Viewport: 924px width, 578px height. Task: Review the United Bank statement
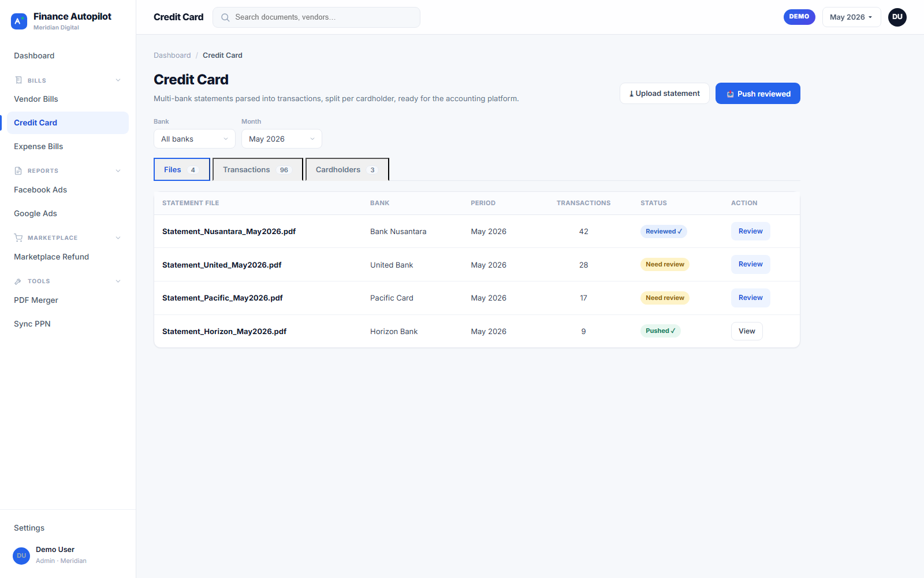pyautogui.click(x=750, y=264)
